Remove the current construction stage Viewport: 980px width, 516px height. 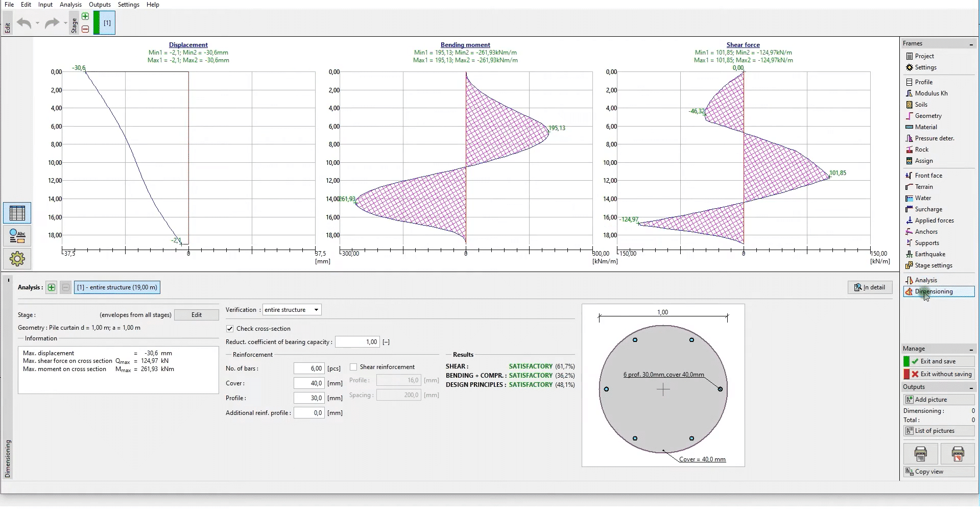point(85,29)
